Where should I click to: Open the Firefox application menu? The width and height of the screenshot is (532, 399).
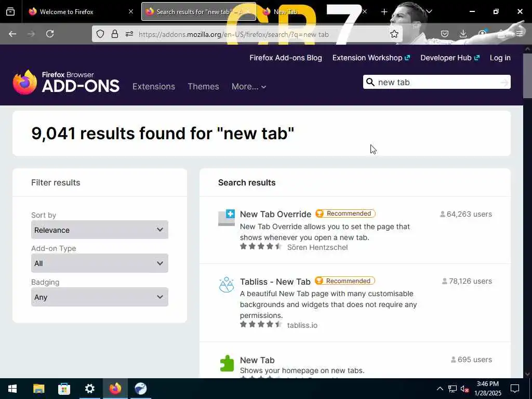coord(519,34)
